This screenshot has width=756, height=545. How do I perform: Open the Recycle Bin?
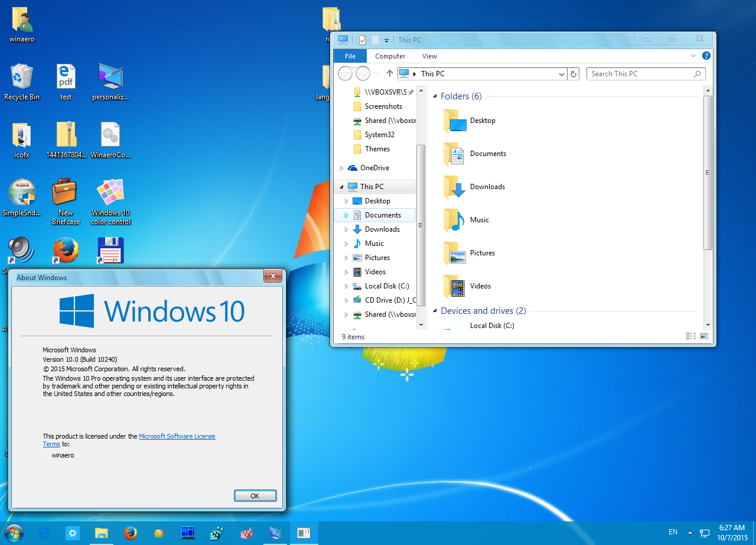[x=22, y=79]
